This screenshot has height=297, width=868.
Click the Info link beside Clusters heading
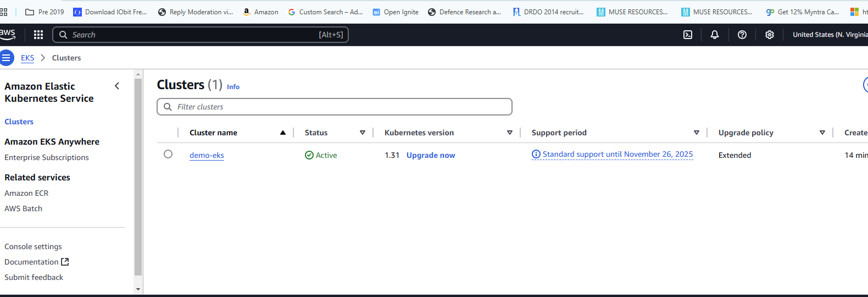233,87
